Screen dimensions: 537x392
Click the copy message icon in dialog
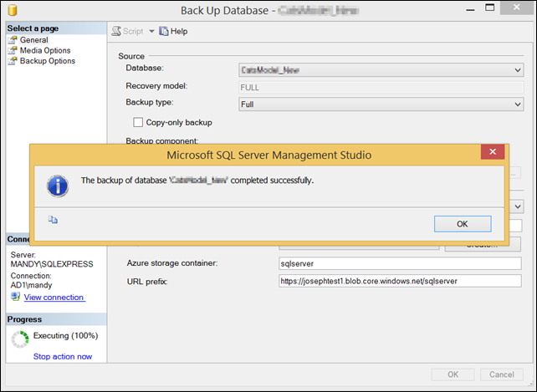coord(52,221)
